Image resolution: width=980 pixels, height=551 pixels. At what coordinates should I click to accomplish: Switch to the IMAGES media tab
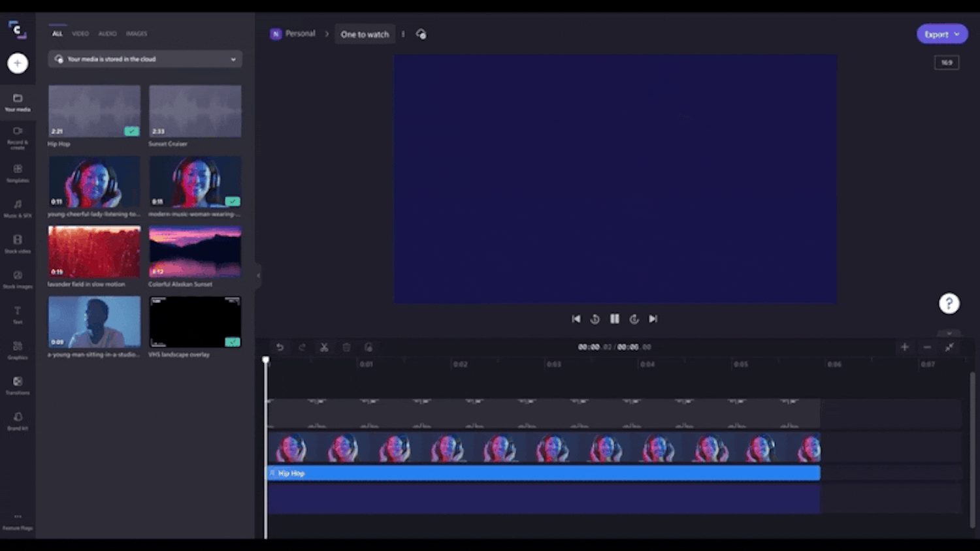[x=137, y=33]
